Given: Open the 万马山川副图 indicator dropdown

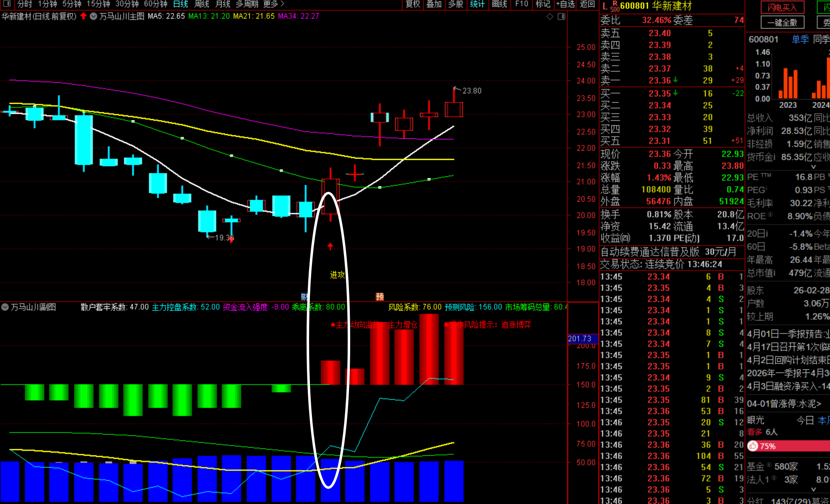Looking at the screenshot, I should [5, 307].
